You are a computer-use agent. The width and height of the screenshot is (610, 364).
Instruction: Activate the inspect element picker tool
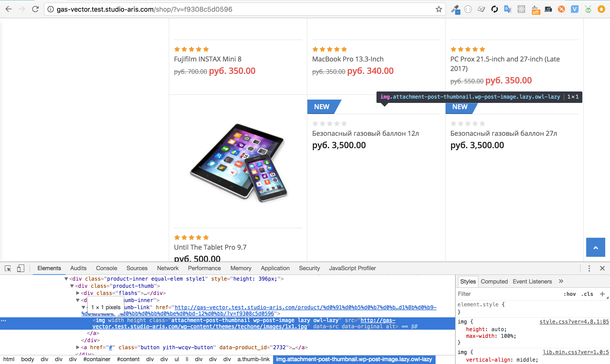(x=8, y=268)
